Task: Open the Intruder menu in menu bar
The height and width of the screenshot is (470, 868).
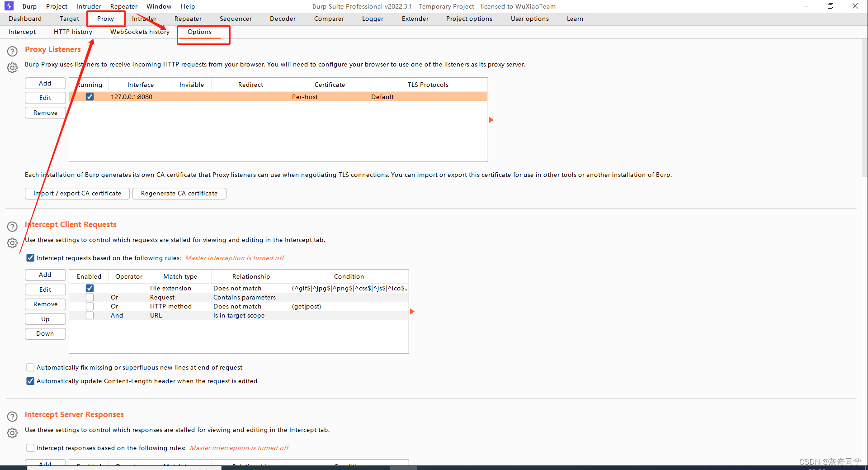Action: point(89,6)
